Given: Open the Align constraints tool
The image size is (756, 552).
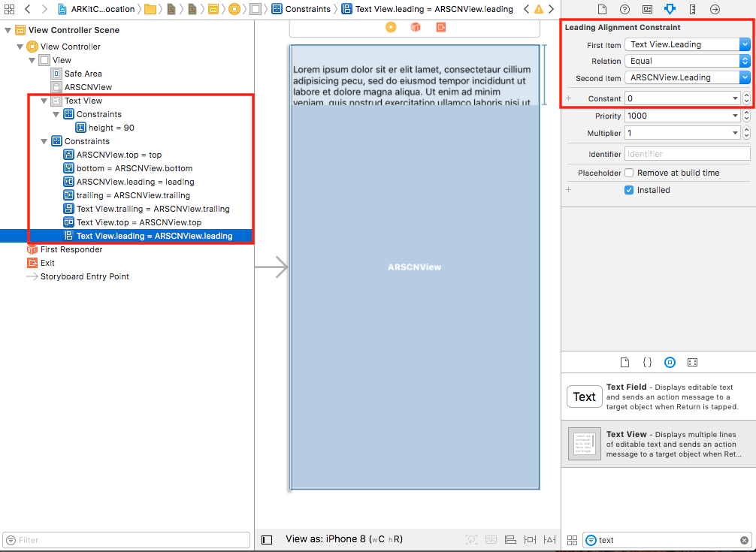Looking at the screenshot, I should click(x=510, y=539).
